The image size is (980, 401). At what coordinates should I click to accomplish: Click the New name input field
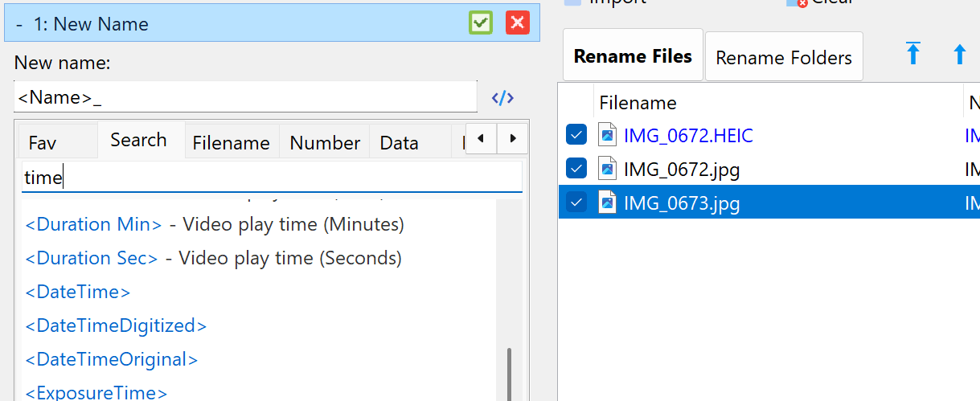coord(245,97)
